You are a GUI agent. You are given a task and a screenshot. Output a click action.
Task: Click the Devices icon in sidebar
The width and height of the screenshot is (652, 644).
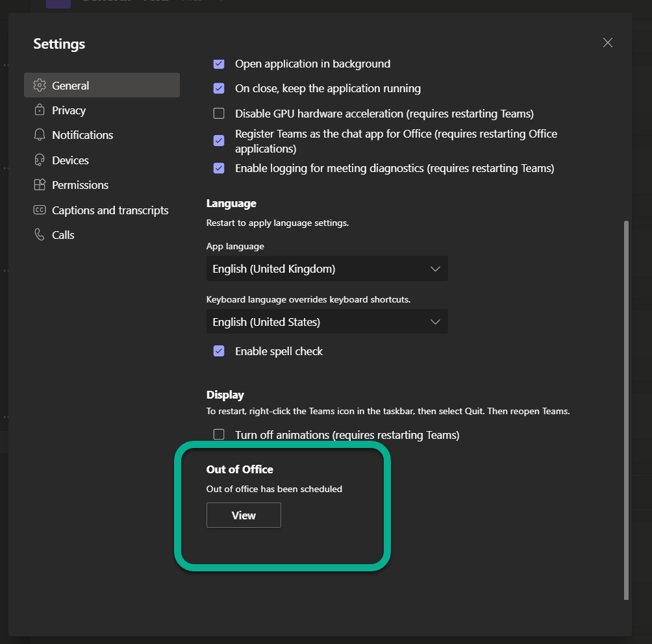[40, 160]
